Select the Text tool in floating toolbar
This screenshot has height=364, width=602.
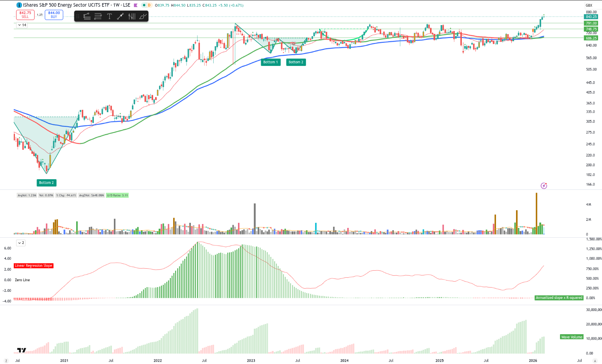(109, 16)
